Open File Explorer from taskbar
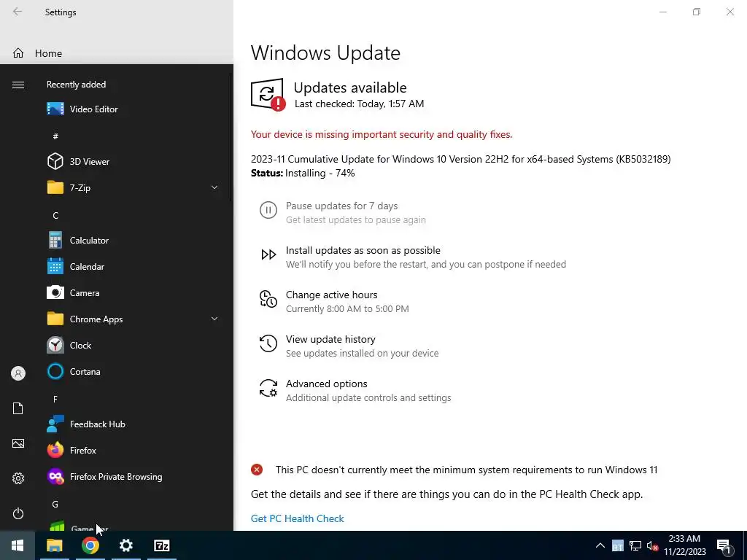The height and width of the screenshot is (560, 747). click(x=54, y=545)
